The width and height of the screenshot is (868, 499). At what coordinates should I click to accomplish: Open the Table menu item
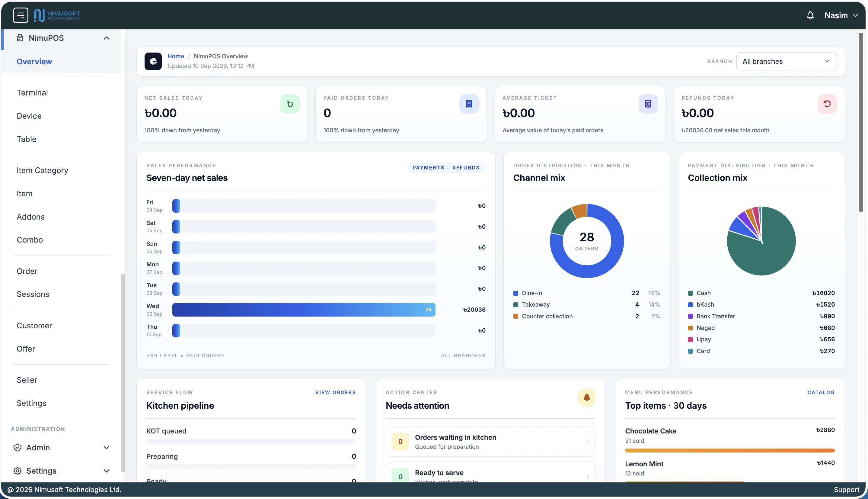click(26, 139)
